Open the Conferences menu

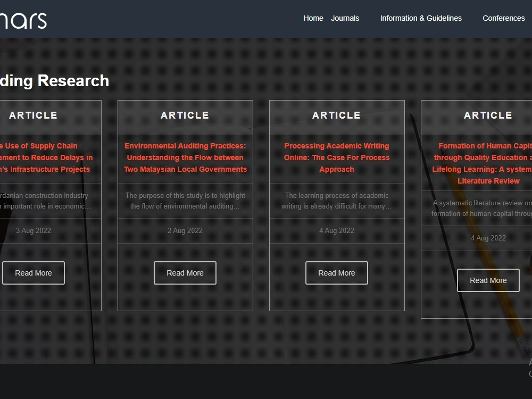coord(503,18)
